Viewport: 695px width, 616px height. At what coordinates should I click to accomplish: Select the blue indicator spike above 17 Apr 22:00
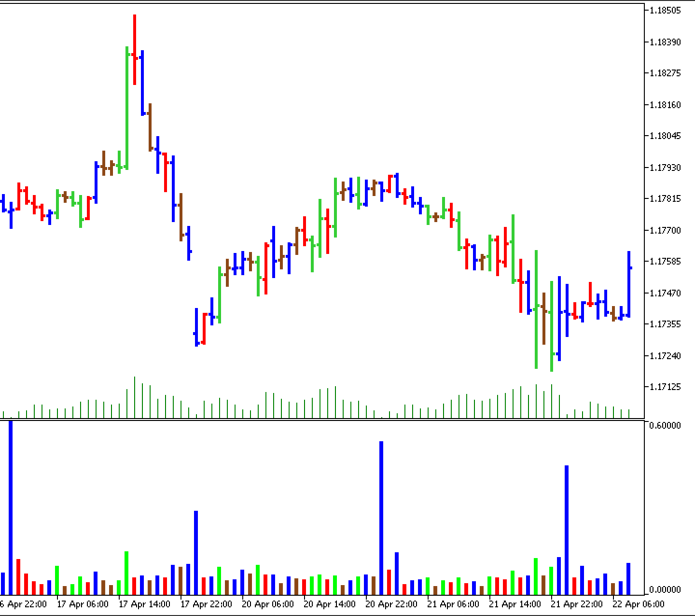click(x=196, y=552)
